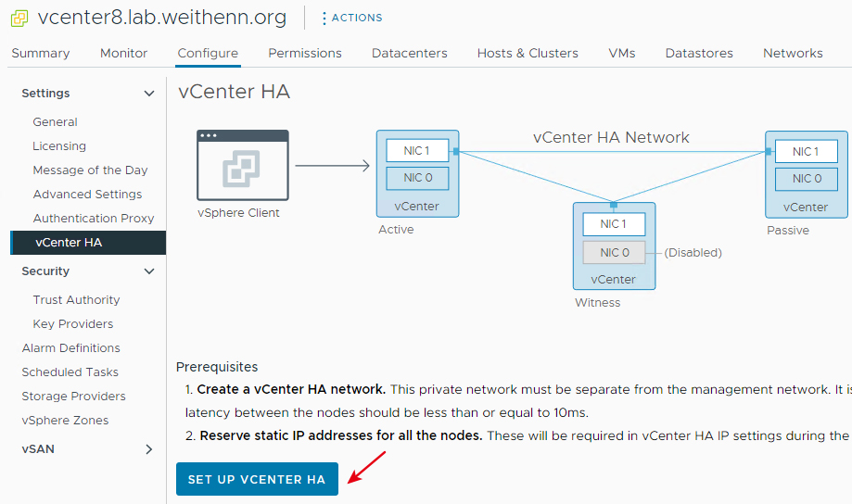This screenshot has width=852, height=504.
Task: Click the vSphere Client label
Action: coord(238,213)
